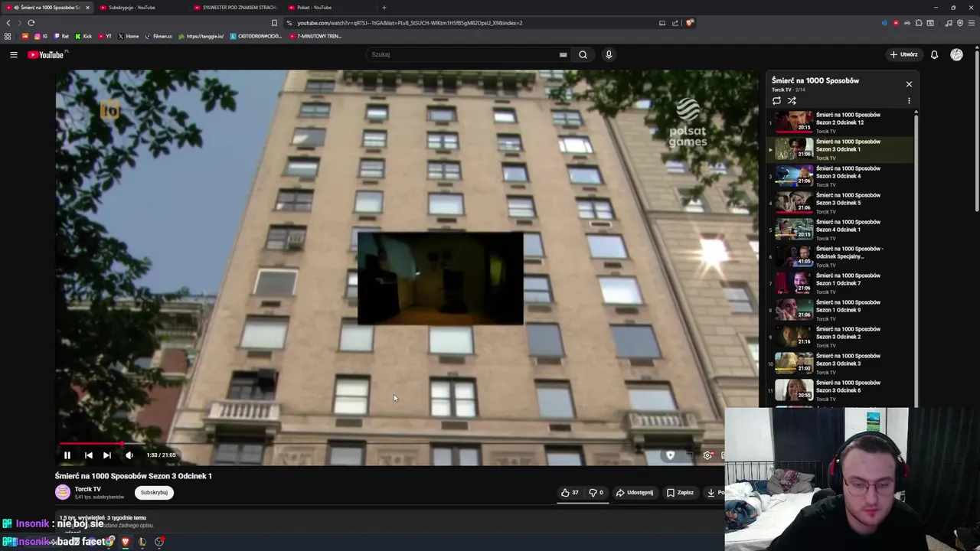Open the music note media control icon
Screen dimensions: 980x551
(949, 23)
